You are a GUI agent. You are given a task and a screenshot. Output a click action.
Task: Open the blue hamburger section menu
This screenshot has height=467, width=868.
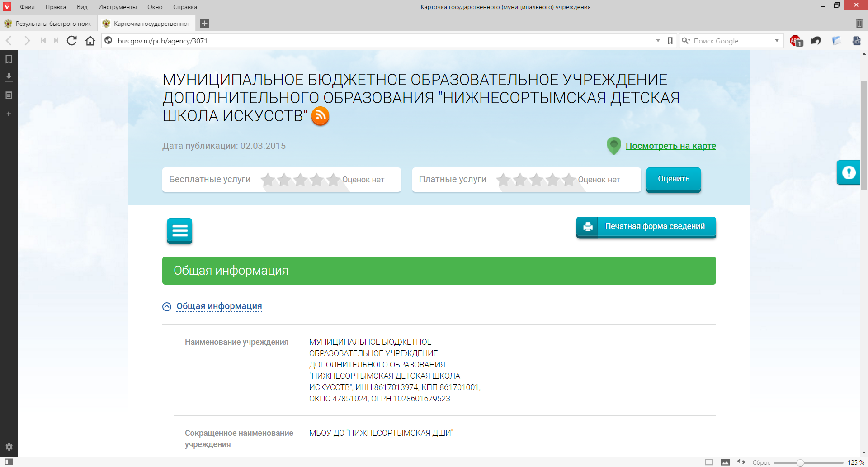point(179,231)
